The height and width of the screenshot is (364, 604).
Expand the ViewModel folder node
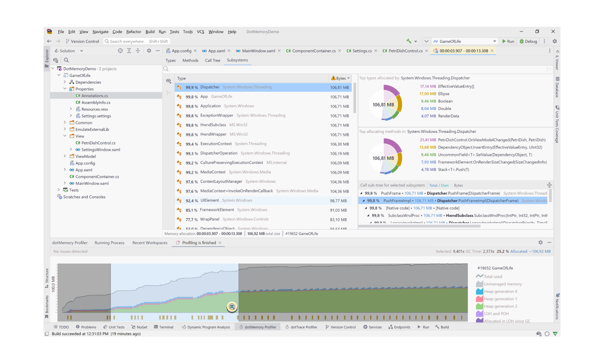[65, 156]
